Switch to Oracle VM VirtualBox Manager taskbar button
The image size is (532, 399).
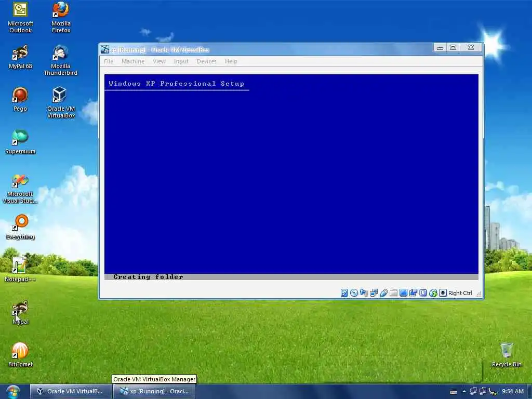pos(71,391)
